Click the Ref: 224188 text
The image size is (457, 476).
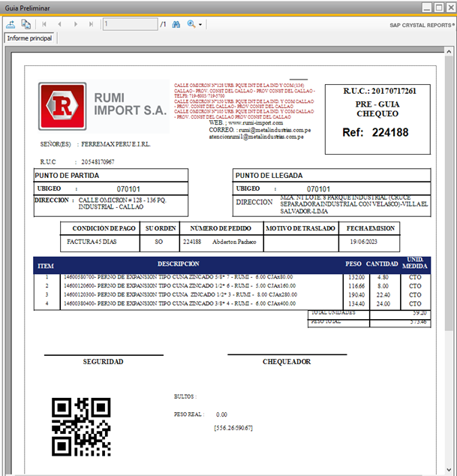(x=375, y=132)
